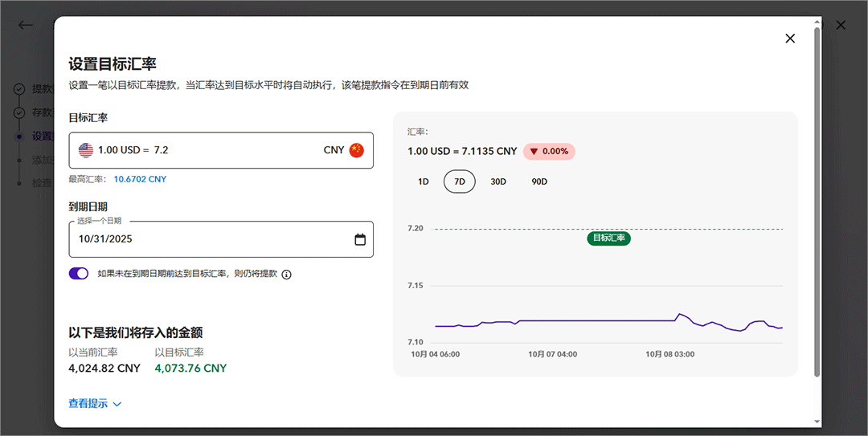The image size is (868, 436).
Task: Click the dialog's vertical scrollbar
Action: (817, 201)
